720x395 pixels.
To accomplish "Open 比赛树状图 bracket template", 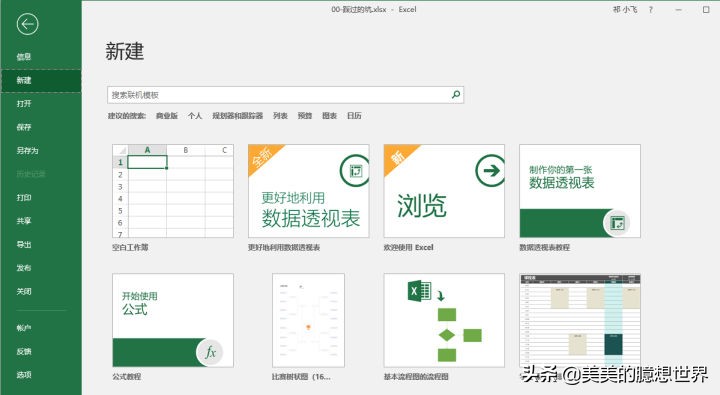I will click(x=309, y=320).
